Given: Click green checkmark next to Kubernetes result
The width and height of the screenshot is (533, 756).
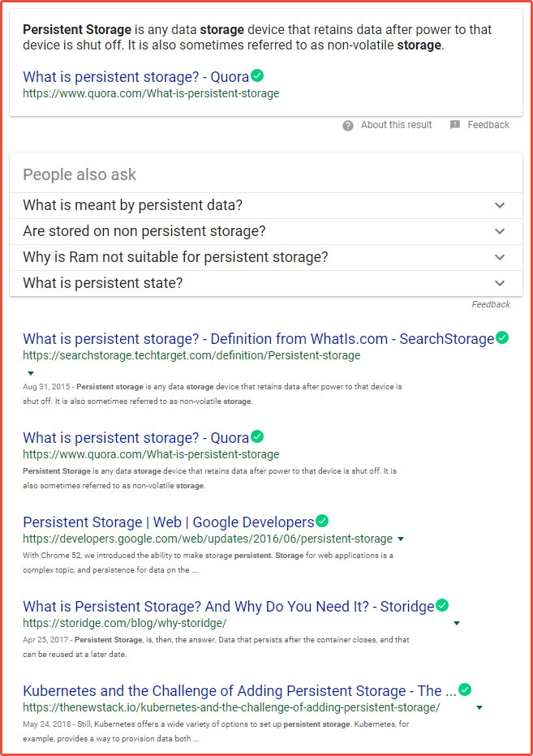Looking at the screenshot, I should 465,689.
